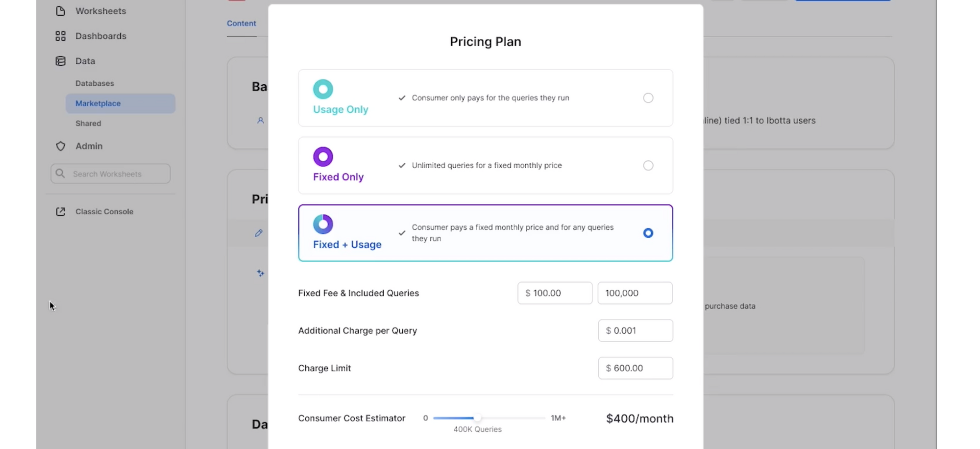980x449 pixels.
Task: Click the Classic Console external-link icon
Action: [x=60, y=212]
